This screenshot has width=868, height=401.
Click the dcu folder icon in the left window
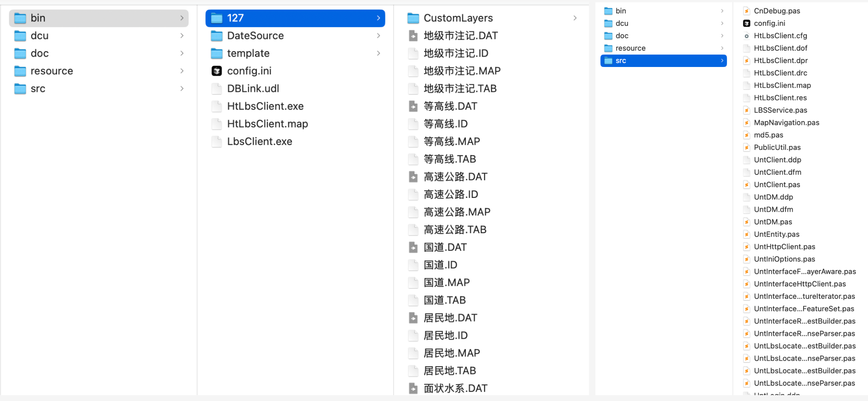[20, 36]
